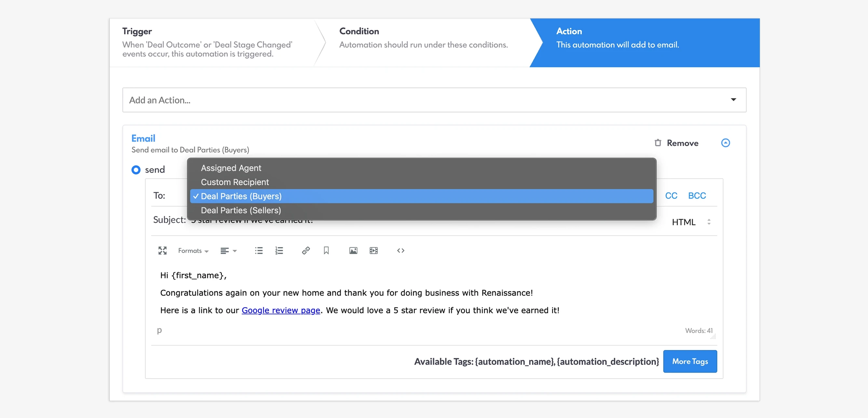Viewport: 868px width, 418px height.
Task: Click the fullscreen editor icon
Action: tap(162, 250)
